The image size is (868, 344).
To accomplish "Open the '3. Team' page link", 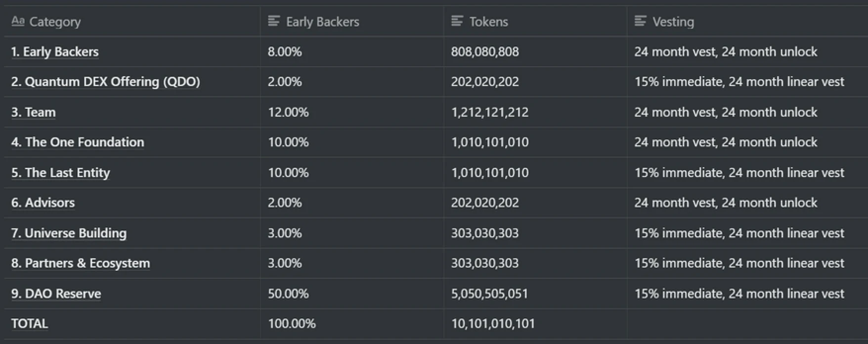I will (34, 112).
